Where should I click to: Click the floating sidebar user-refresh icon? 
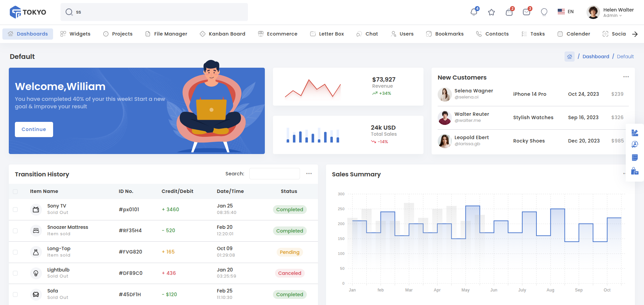tap(635, 145)
